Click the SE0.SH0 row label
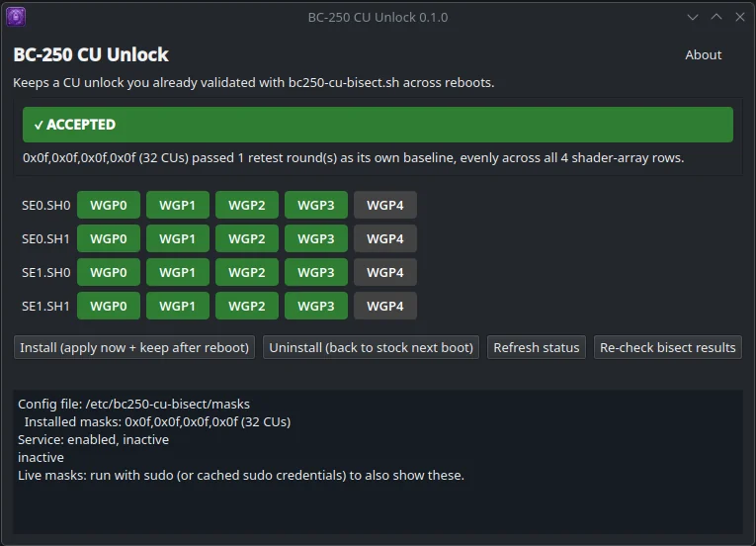756x546 pixels. pos(45,205)
